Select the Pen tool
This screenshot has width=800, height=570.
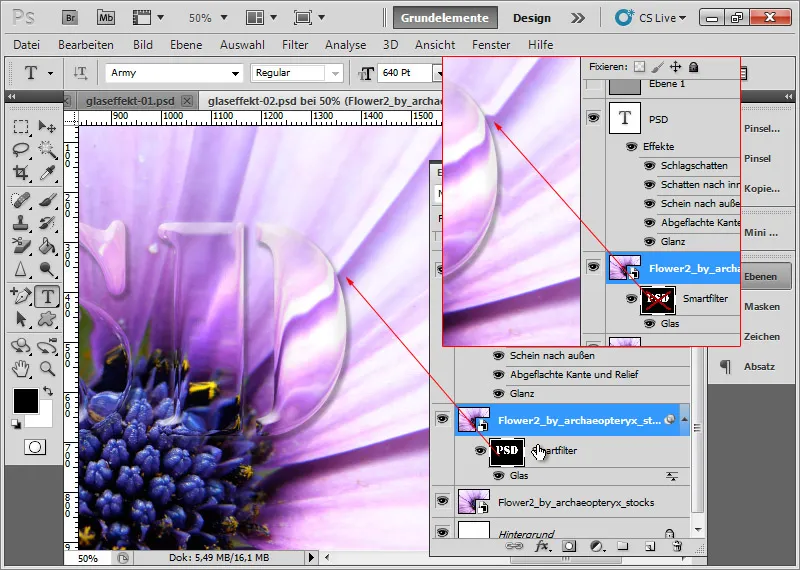tap(20, 296)
